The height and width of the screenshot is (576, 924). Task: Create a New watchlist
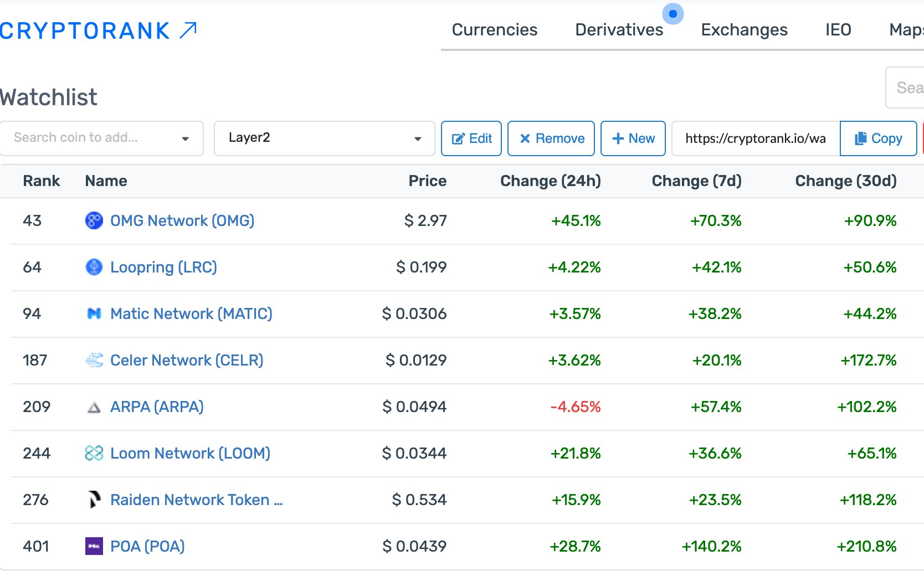click(x=633, y=138)
